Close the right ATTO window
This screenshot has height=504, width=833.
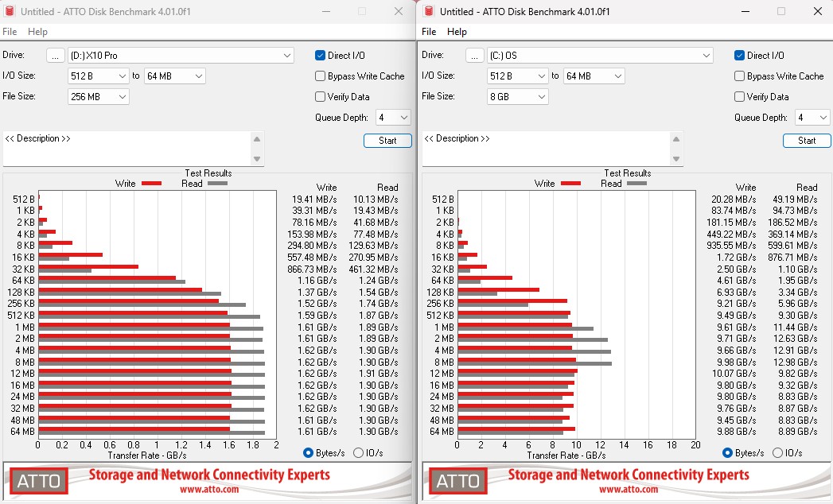click(818, 11)
